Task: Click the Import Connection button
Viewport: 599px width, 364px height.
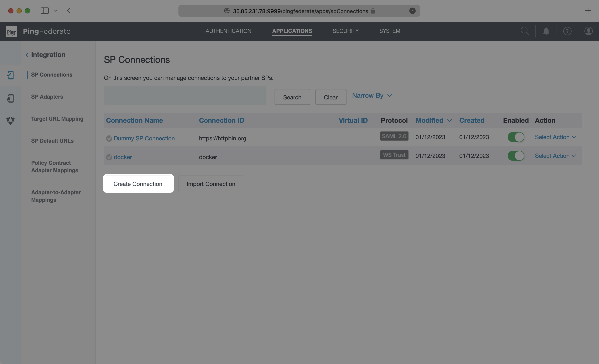Action: pos(211,183)
